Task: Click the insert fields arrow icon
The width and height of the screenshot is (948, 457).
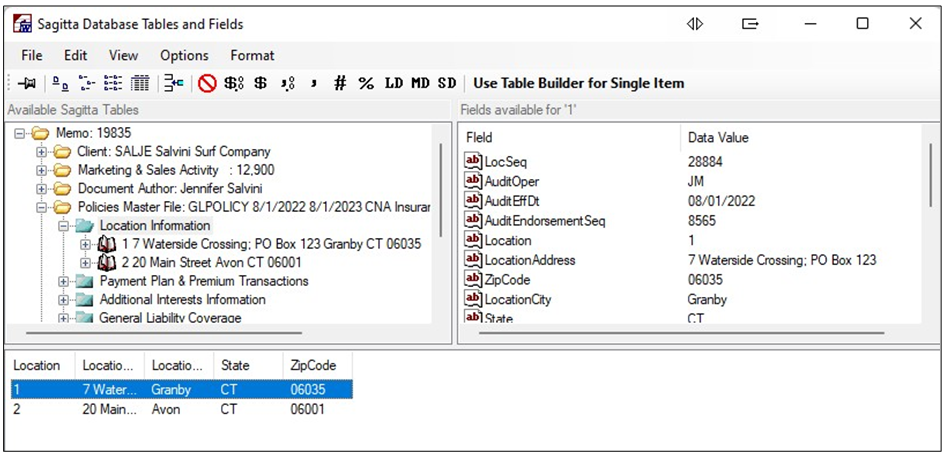Action: pos(174,84)
